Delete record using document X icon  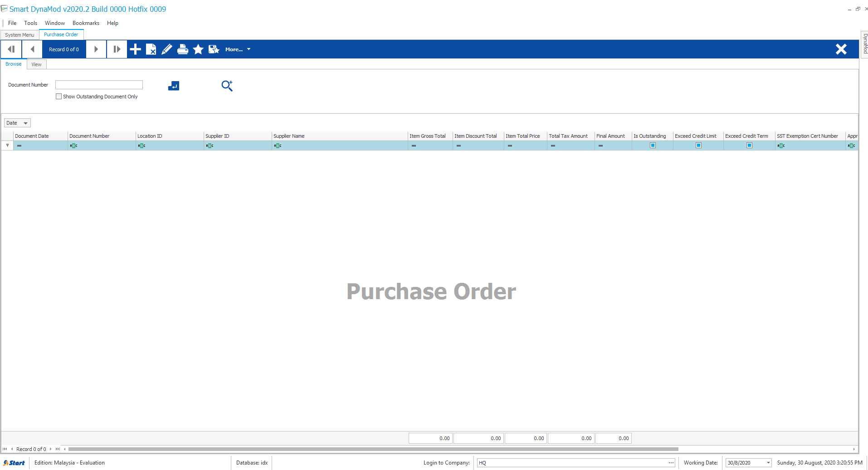[x=151, y=49]
